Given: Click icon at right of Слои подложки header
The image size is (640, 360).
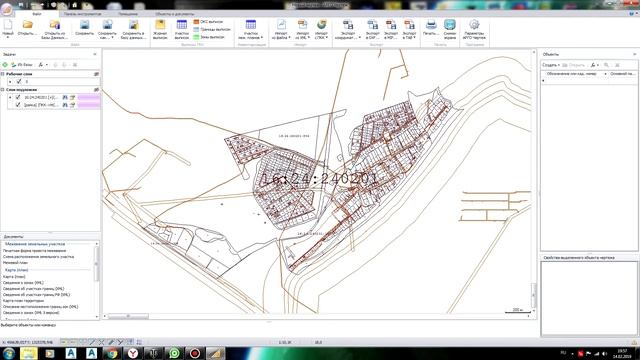Looking at the screenshot, I should tap(96, 89).
